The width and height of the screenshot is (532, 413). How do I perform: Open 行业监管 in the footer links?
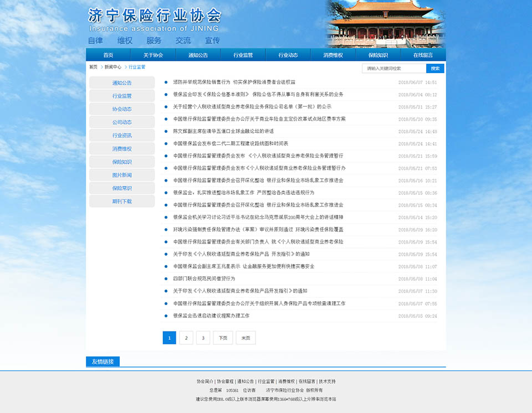pyautogui.click(x=266, y=381)
